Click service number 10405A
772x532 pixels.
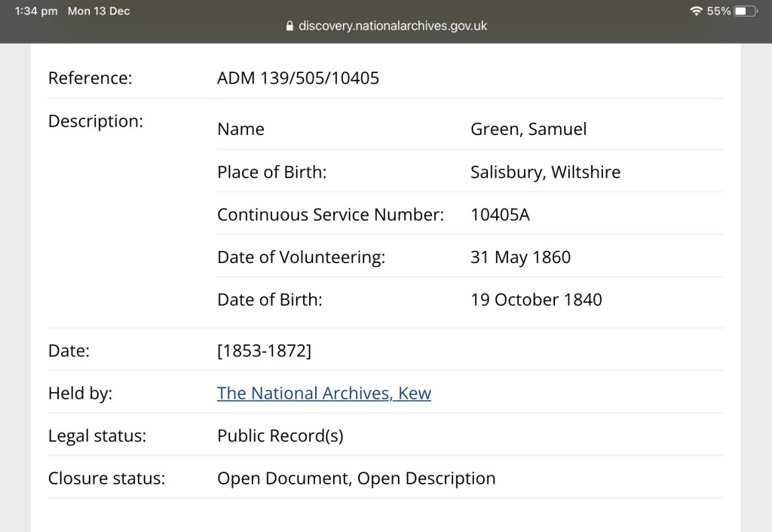(x=500, y=215)
